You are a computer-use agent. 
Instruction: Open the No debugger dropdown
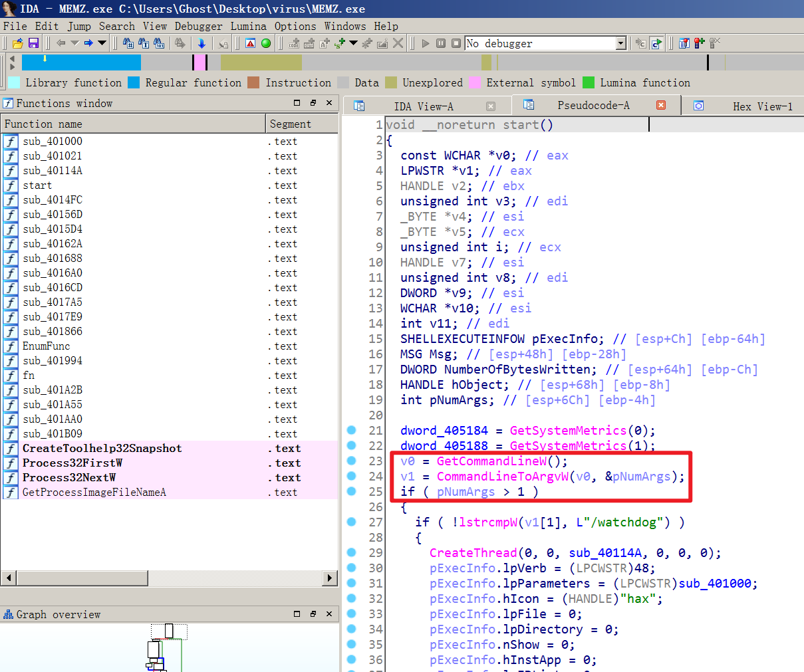click(621, 43)
